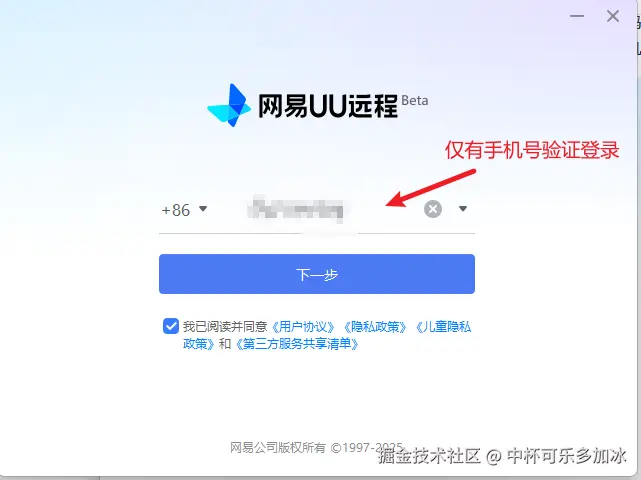Close the UU Remote login window
This screenshot has height=480, width=641.
[x=612, y=16]
